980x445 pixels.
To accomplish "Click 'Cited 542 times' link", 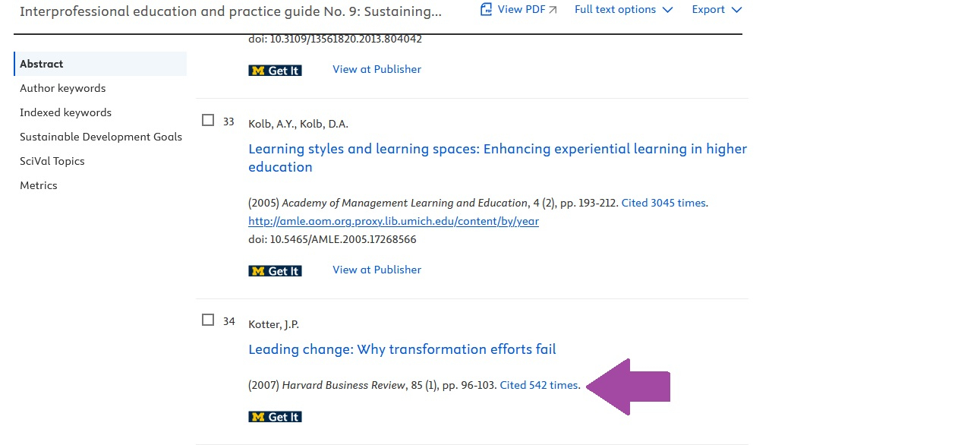I will [x=539, y=385].
